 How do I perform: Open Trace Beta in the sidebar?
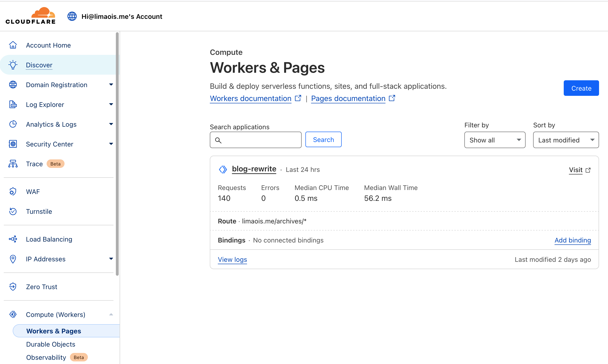[x=45, y=164]
